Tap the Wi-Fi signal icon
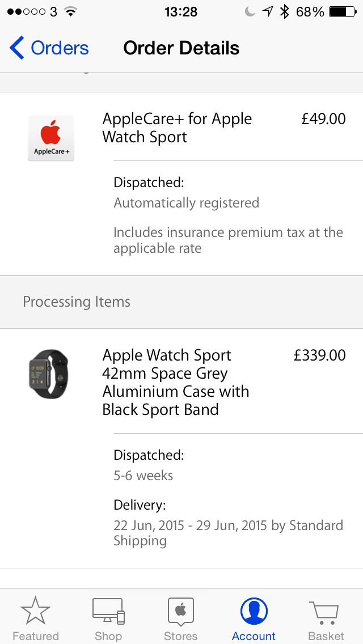Image resolution: width=363 pixels, height=644 pixels. coord(70,11)
